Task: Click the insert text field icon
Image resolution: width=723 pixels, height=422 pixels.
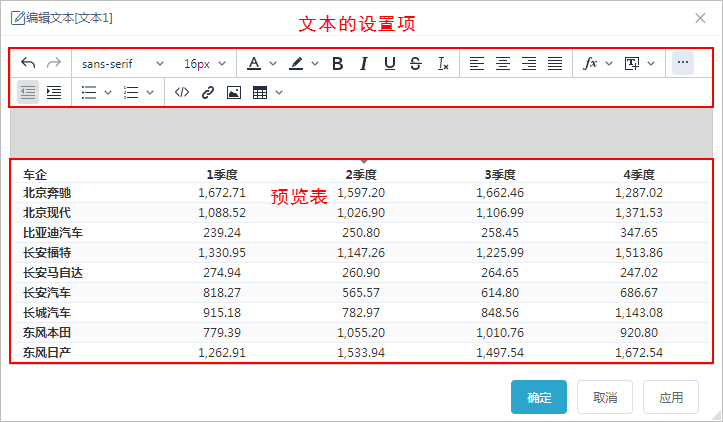Action: coord(632,63)
